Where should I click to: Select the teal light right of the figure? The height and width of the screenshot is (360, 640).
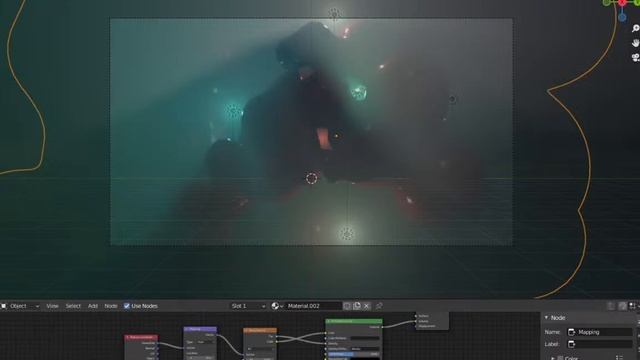(x=359, y=92)
